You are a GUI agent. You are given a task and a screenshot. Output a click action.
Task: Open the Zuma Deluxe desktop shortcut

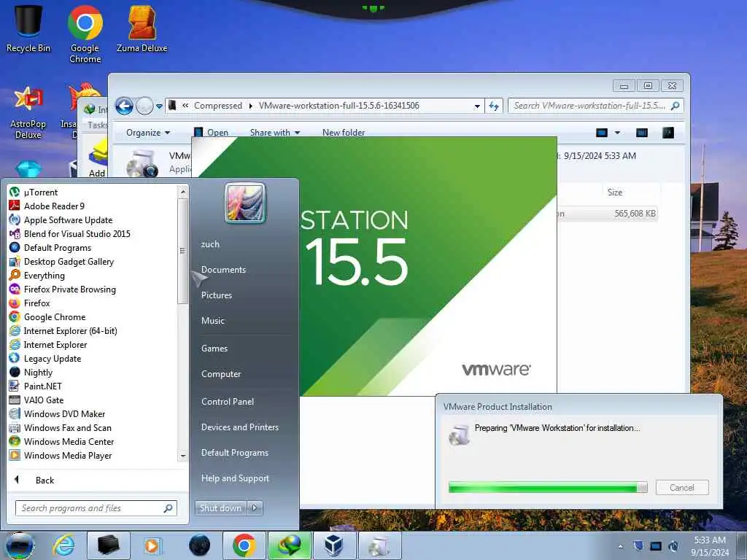142,28
